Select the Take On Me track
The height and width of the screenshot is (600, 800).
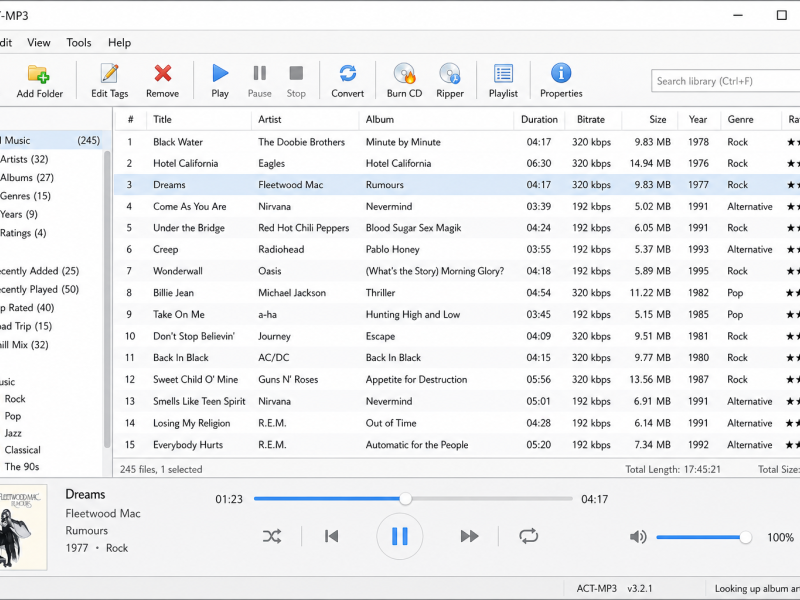pyautogui.click(x=457, y=314)
